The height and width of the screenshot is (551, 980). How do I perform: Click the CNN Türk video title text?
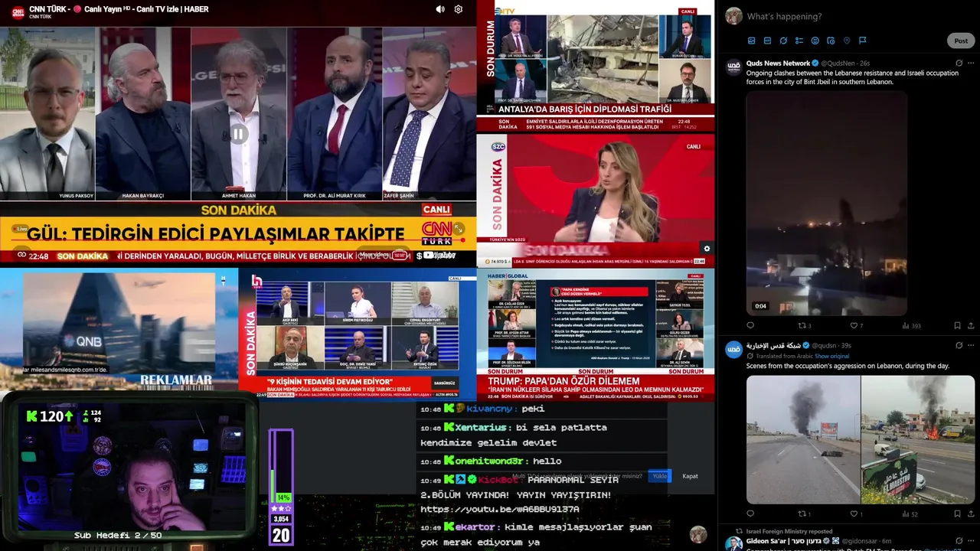click(119, 9)
